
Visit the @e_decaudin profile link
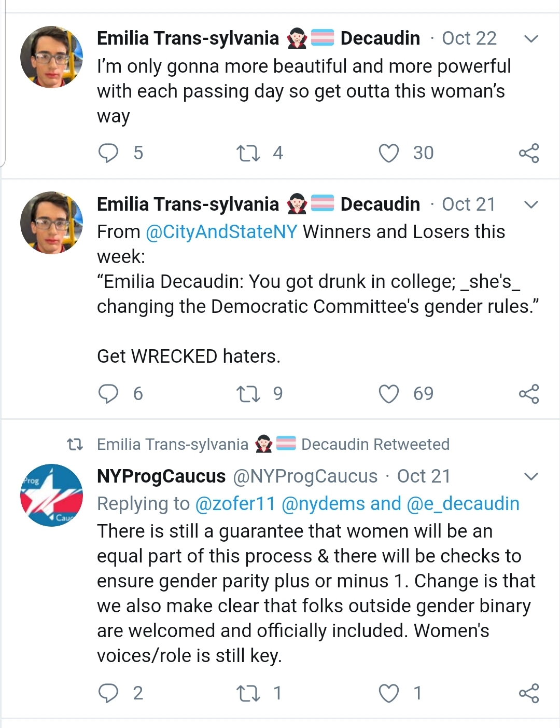coord(463,504)
